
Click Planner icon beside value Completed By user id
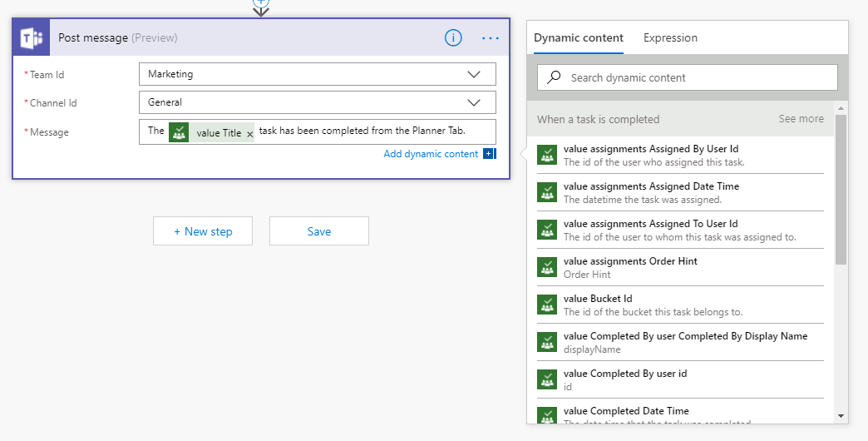[547, 379]
